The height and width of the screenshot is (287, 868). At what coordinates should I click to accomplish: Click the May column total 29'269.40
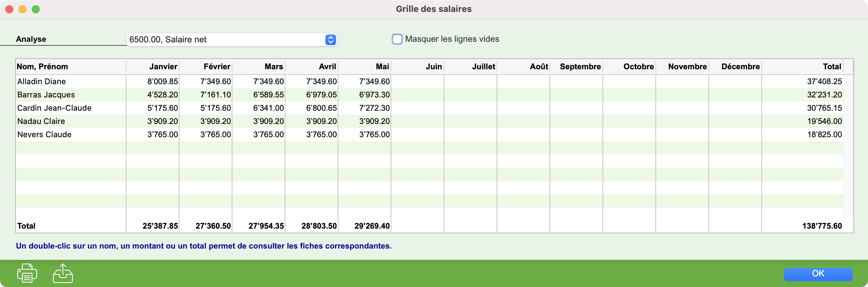click(x=372, y=226)
